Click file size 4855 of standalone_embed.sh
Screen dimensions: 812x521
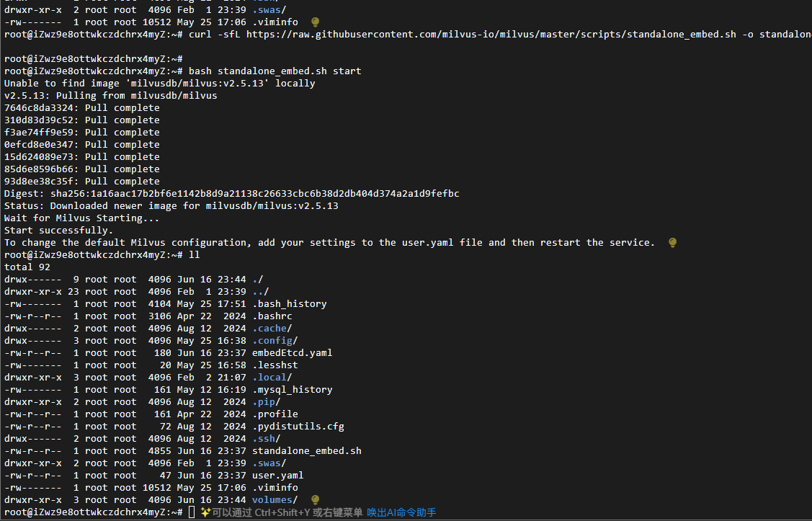point(159,451)
